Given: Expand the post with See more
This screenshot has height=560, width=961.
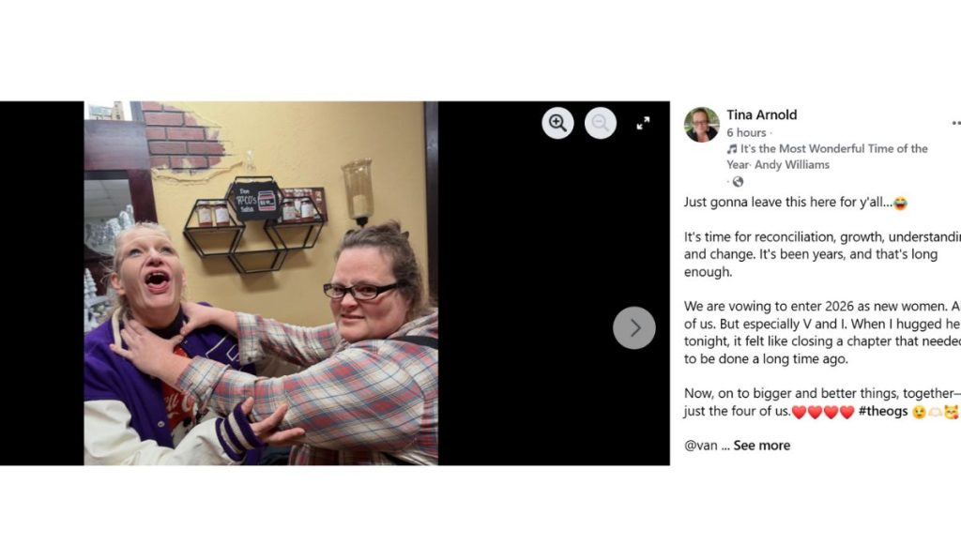Looking at the screenshot, I should [x=762, y=446].
